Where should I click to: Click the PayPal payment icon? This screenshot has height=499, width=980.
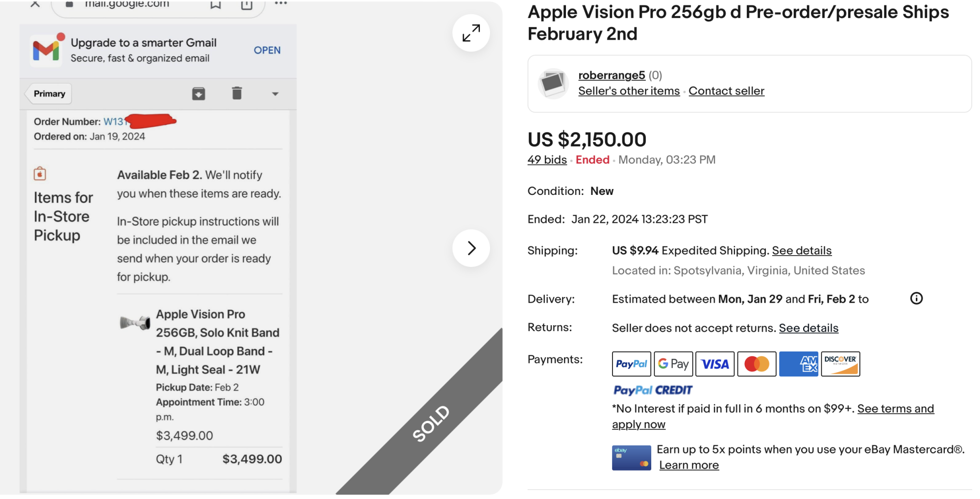coord(631,364)
